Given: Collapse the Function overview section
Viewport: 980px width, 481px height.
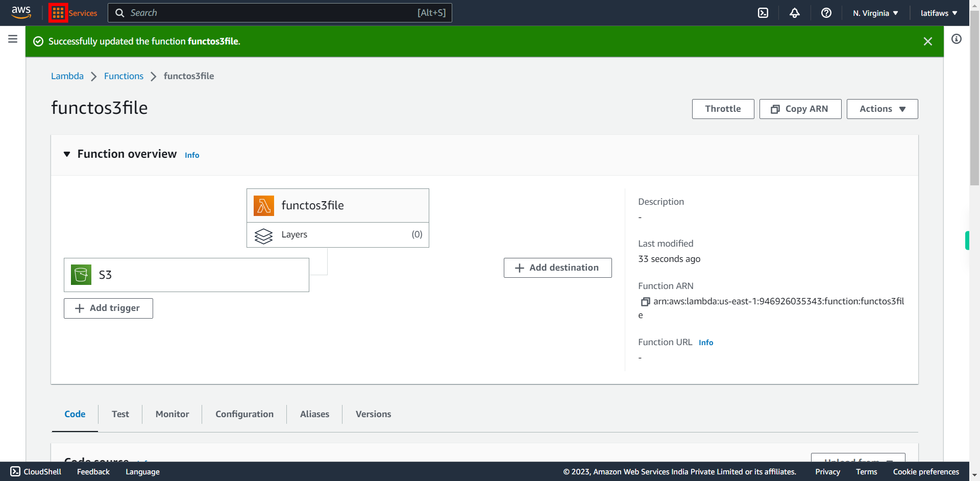Looking at the screenshot, I should click(x=67, y=154).
